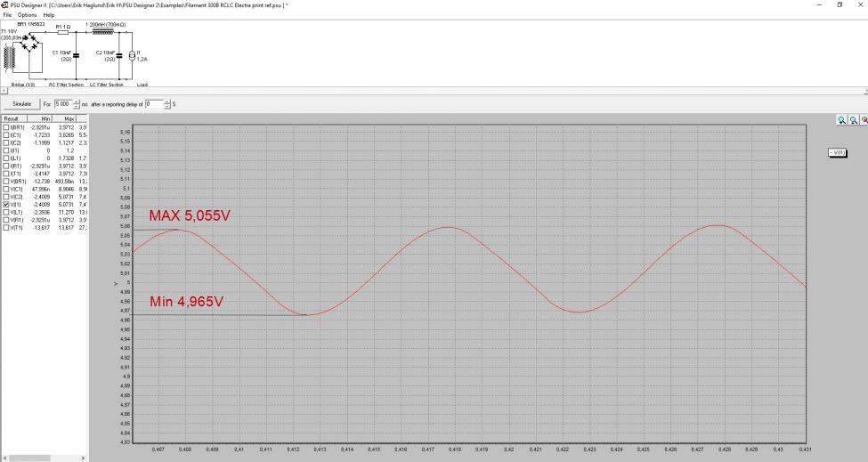
Task: Click the R1 1Ω label in schematic
Action: pyautogui.click(x=62, y=27)
